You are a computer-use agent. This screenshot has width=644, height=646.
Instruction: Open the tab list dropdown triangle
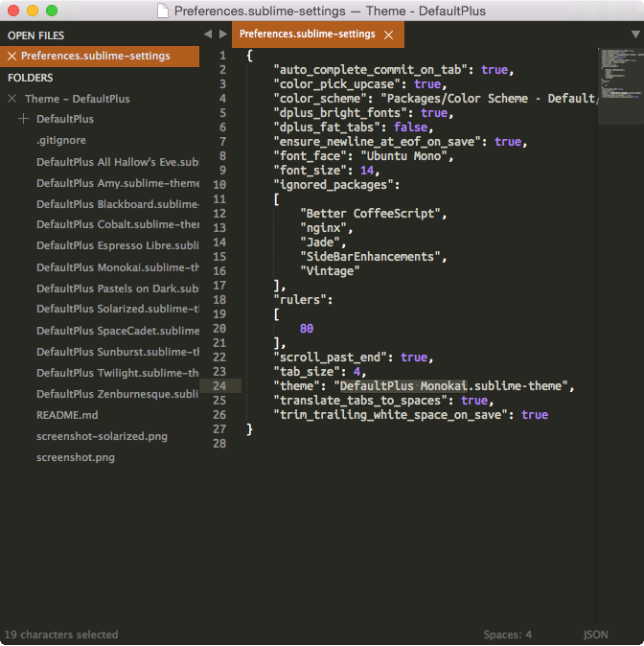[x=635, y=35]
